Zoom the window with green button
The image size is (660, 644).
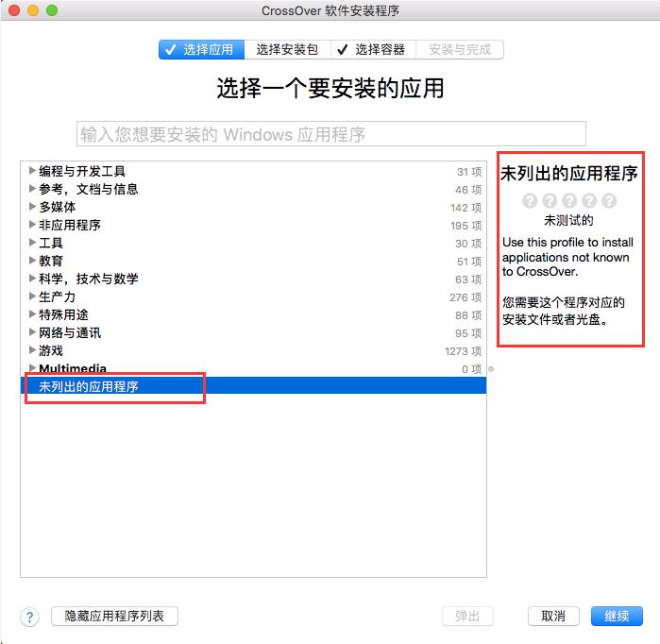point(52,10)
